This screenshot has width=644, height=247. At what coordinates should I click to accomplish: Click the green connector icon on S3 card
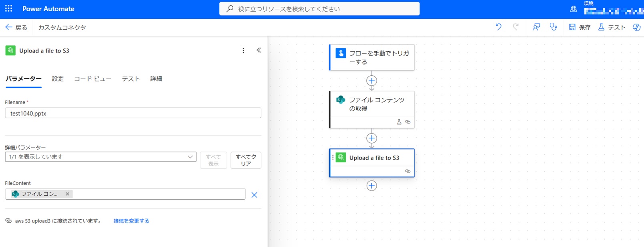341,158
